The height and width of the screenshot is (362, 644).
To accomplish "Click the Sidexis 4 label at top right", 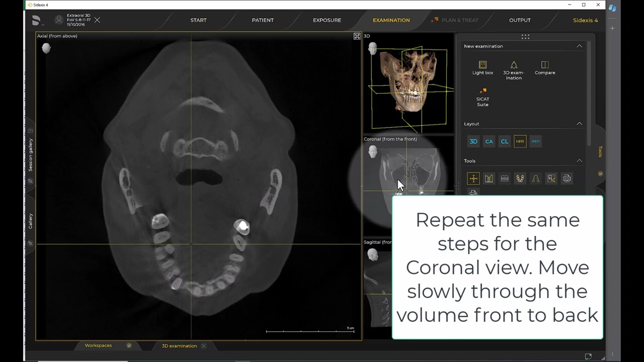I will (585, 20).
